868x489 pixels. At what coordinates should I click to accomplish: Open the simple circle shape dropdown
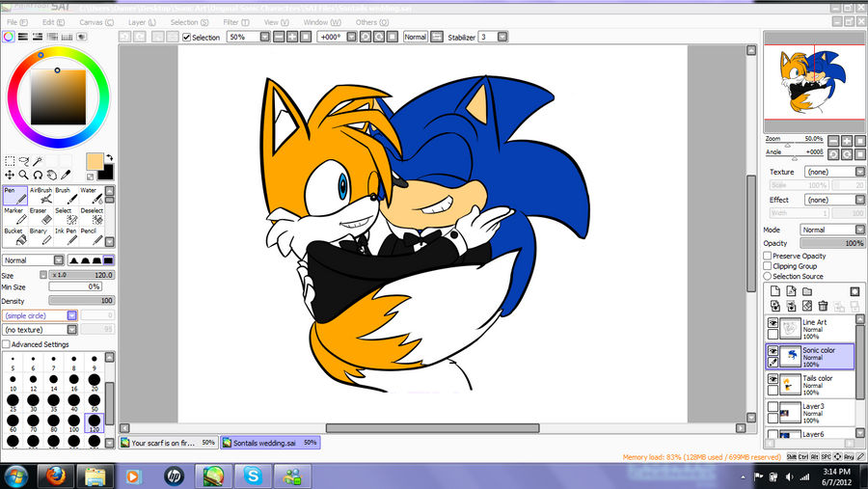pyautogui.click(x=71, y=315)
